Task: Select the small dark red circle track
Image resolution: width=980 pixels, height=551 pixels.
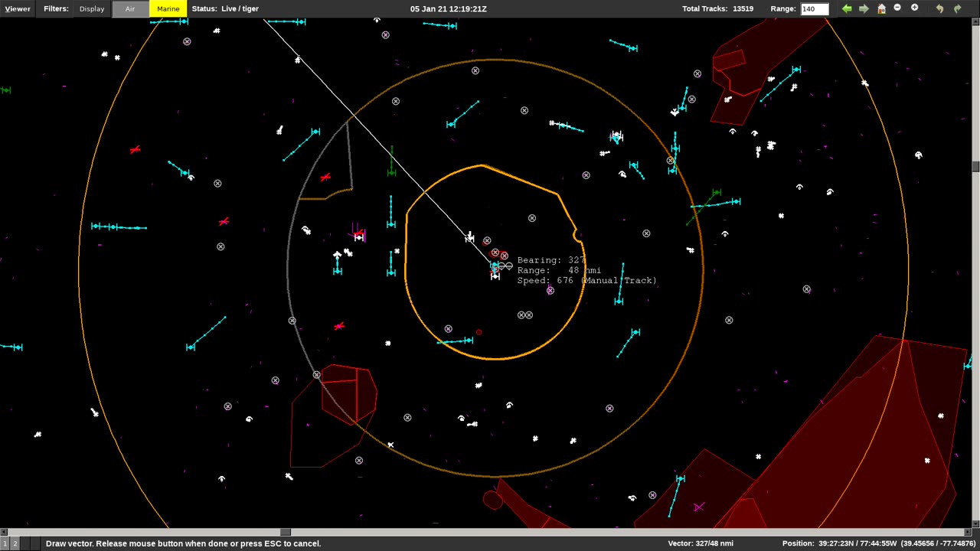Action: coord(479,332)
